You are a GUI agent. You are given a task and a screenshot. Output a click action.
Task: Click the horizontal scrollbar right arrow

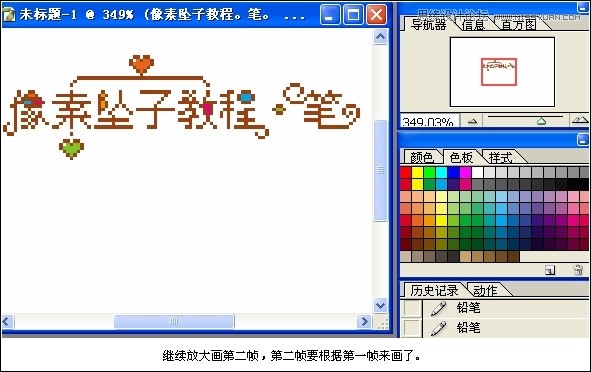coord(364,321)
